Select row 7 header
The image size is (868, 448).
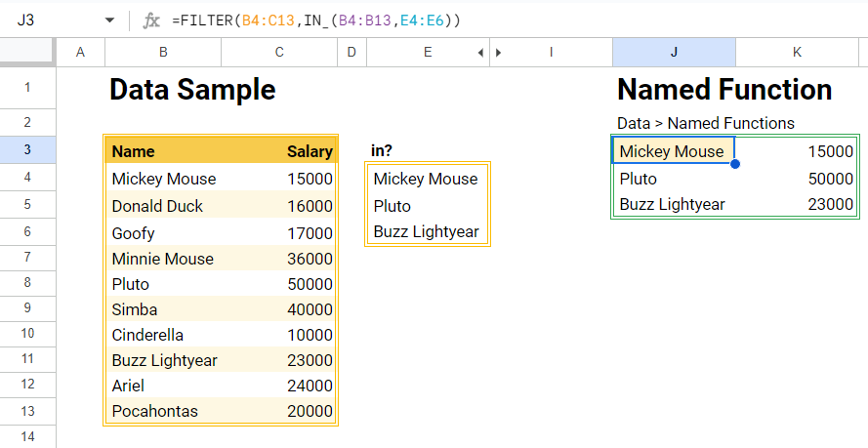click(x=27, y=259)
